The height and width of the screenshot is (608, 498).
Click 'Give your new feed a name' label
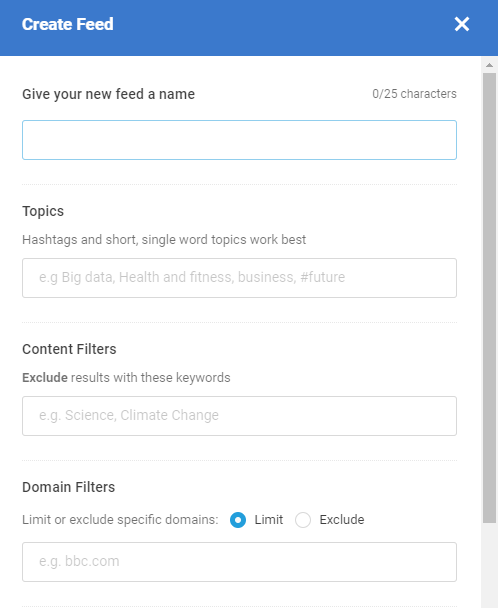coord(109,94)
